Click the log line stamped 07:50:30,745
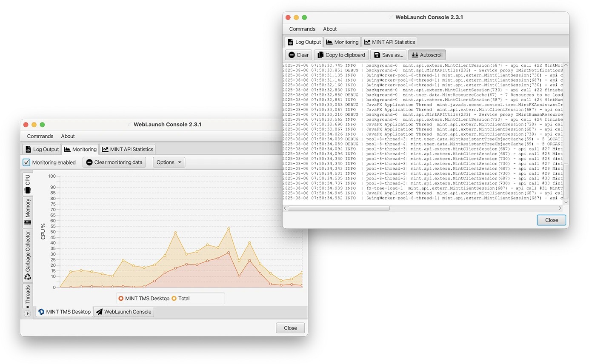The width and height of the screenshot is (589, 364). tap(423, 65)
